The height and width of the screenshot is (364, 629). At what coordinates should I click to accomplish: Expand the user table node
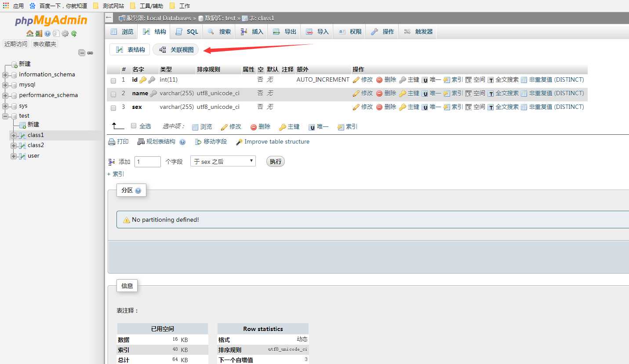click(14, 156)
